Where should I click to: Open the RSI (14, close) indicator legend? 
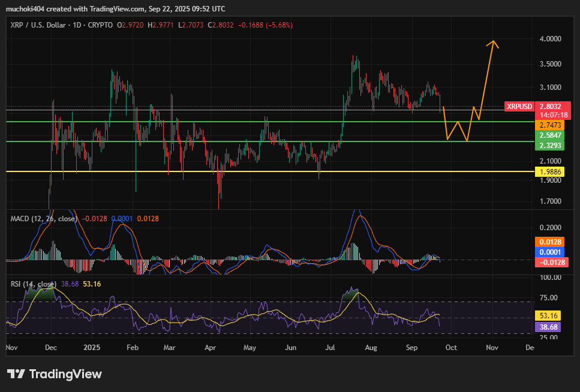click(x=34, y=284)
